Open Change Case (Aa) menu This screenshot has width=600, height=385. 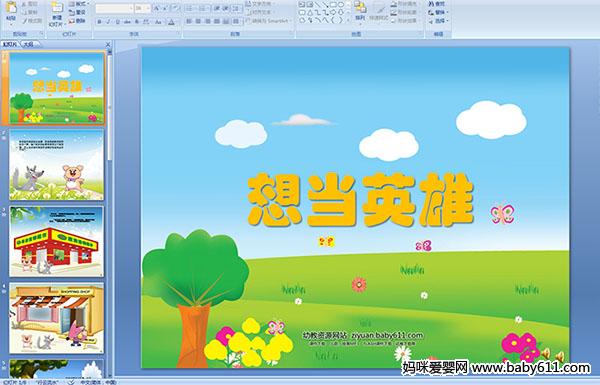tap(158, 22)
